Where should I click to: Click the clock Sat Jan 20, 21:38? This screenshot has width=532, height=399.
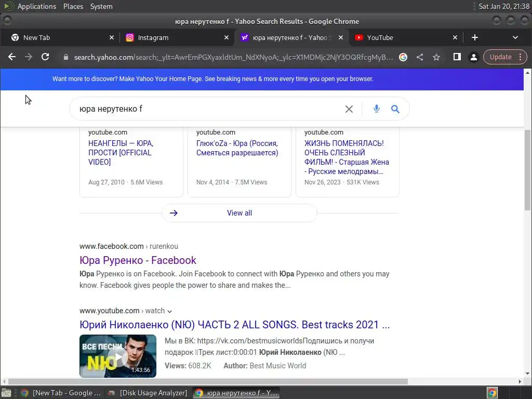[x=504, y=6]
